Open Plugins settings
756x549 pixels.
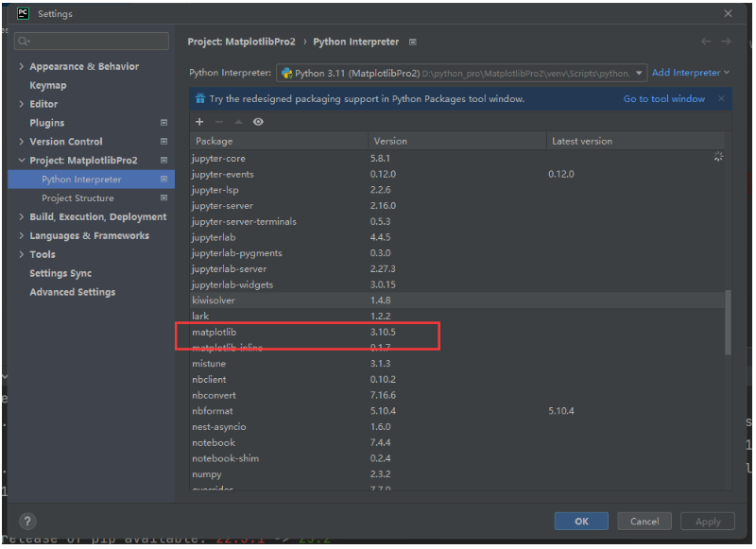click(46, 123)
